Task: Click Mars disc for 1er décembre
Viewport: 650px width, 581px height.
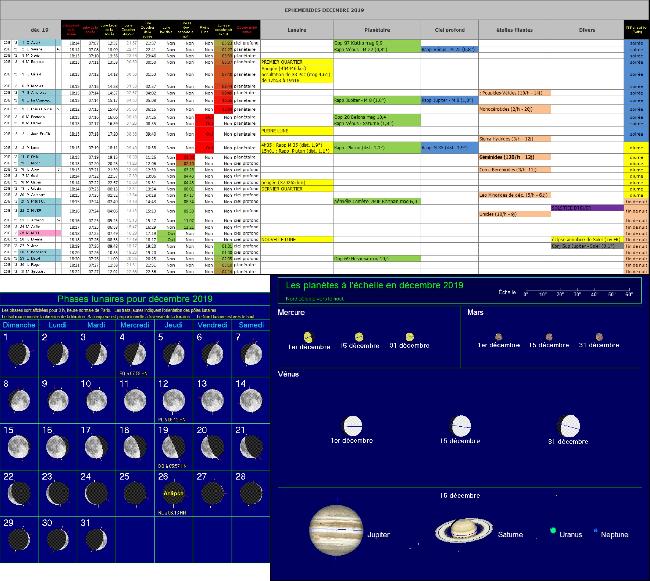Action: click(x=499, y=336)
